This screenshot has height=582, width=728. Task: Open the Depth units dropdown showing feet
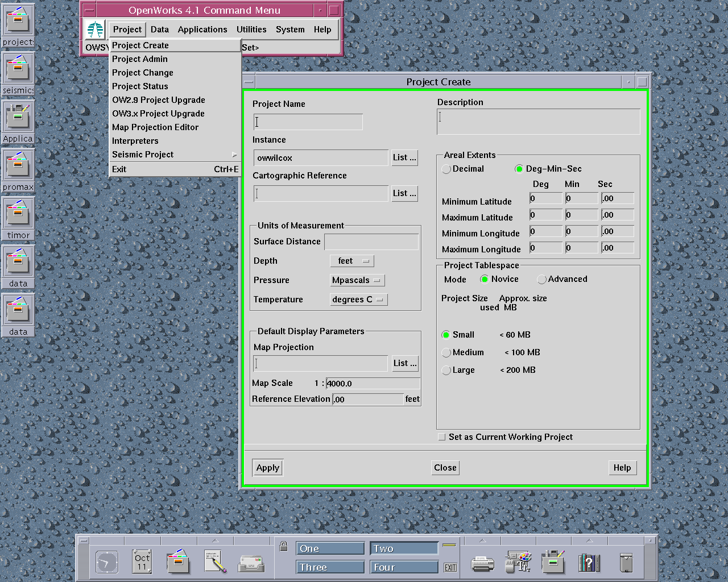pyautogui.click(x=352, y=261)
